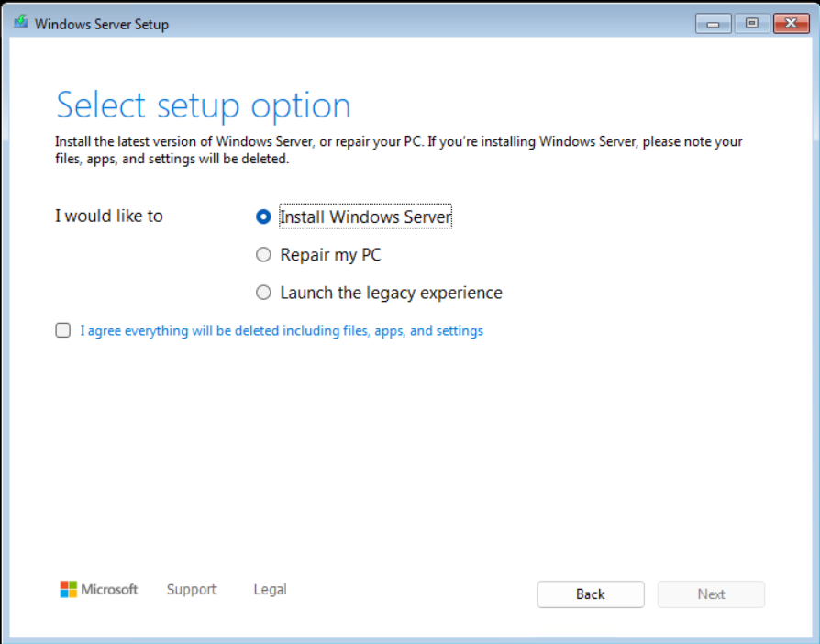This screenshot has width=820, height=644.
Task: Select the Install Windows Server radio button
Action: tap(263, 217)
